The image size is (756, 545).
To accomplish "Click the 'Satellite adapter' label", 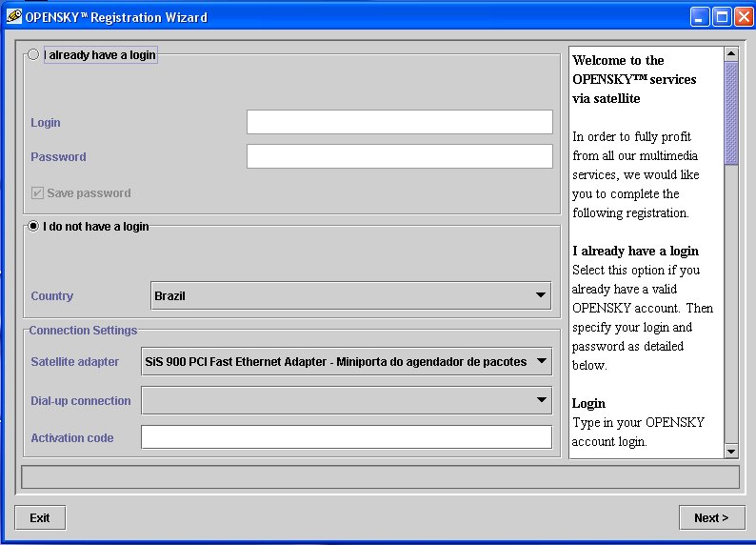I will pyautogui.click(x=74, y=362).
